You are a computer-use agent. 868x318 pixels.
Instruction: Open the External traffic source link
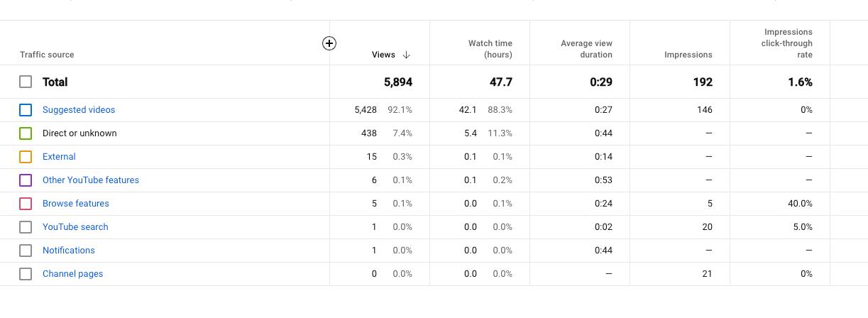click(59, 157)
